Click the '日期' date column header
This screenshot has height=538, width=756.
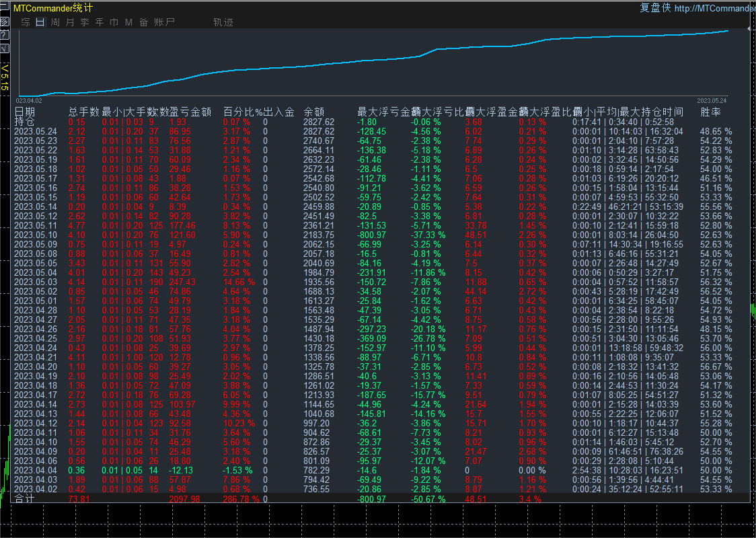[25, 112]
